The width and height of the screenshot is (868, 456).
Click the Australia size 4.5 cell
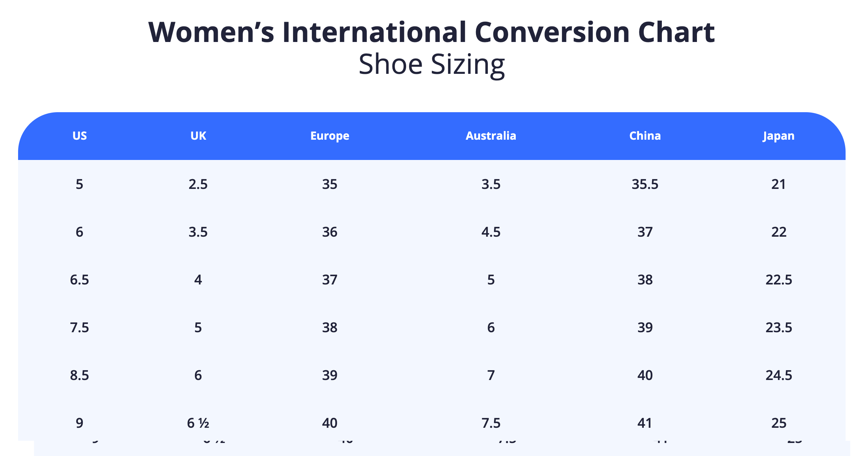click(491, 232)
